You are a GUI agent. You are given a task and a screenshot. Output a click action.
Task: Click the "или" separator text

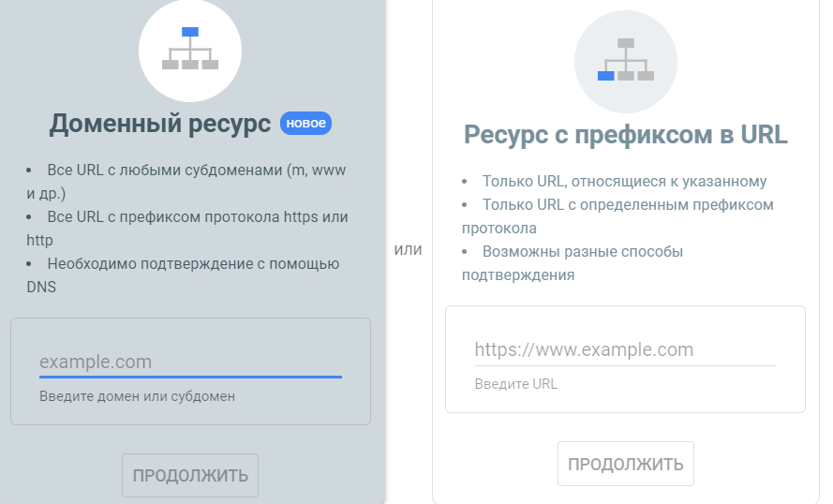click(x=408, y=249)
